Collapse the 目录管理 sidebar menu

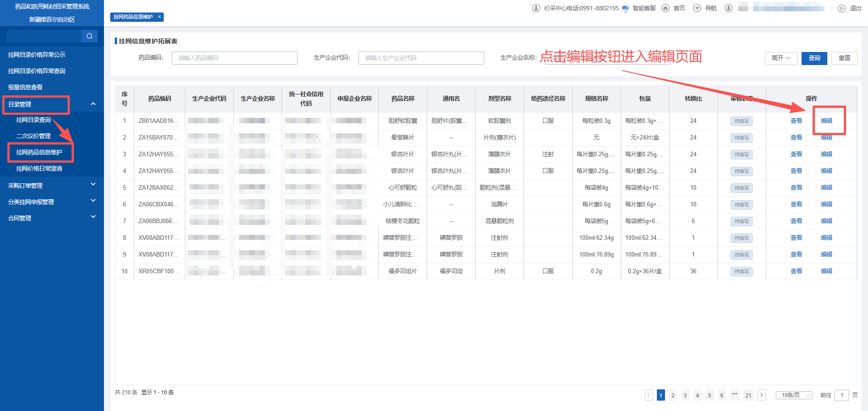tap(93, 104)
